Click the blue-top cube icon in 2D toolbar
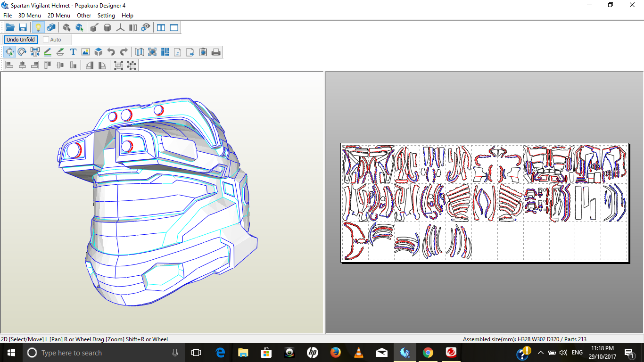Image resolution: width=644 pixels, height=362 pixels. click(x=98, y=52)
